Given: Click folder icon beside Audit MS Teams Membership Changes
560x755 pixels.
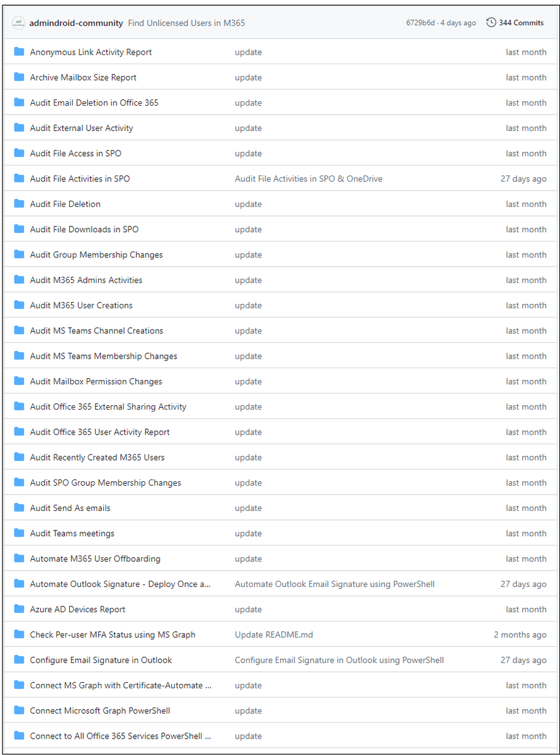Looking at the screenshot, I should [x=19, y=355].
